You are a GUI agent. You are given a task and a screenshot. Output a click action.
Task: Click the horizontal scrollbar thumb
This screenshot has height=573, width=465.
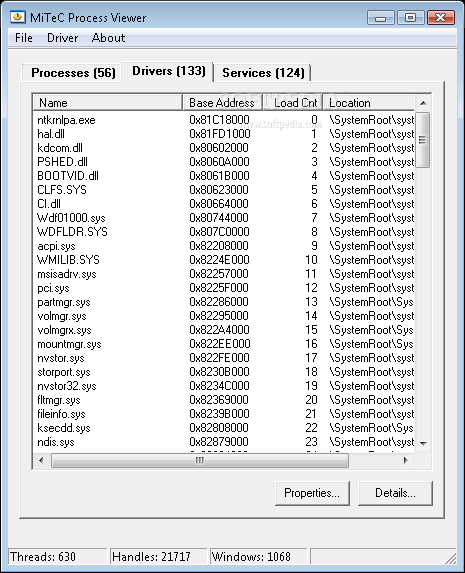point(200,460)
